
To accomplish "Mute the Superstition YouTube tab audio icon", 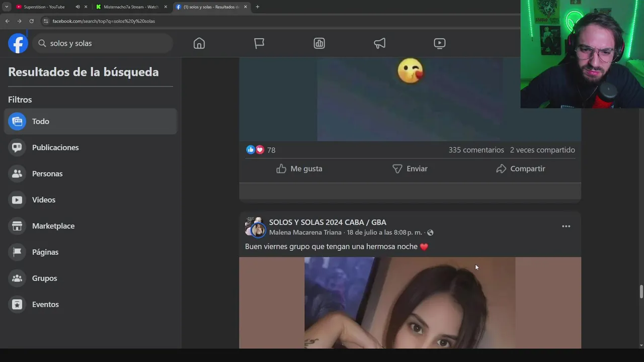I will (77, 7).
